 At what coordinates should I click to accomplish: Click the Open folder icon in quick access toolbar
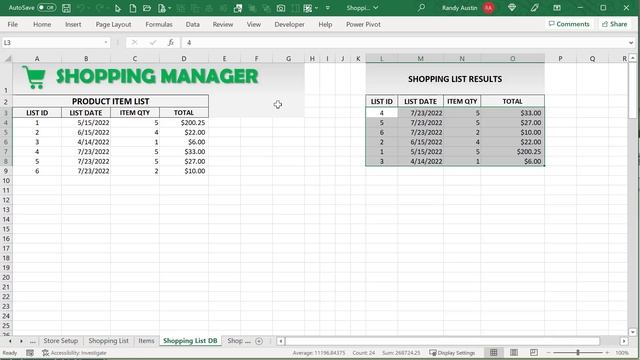147,8
